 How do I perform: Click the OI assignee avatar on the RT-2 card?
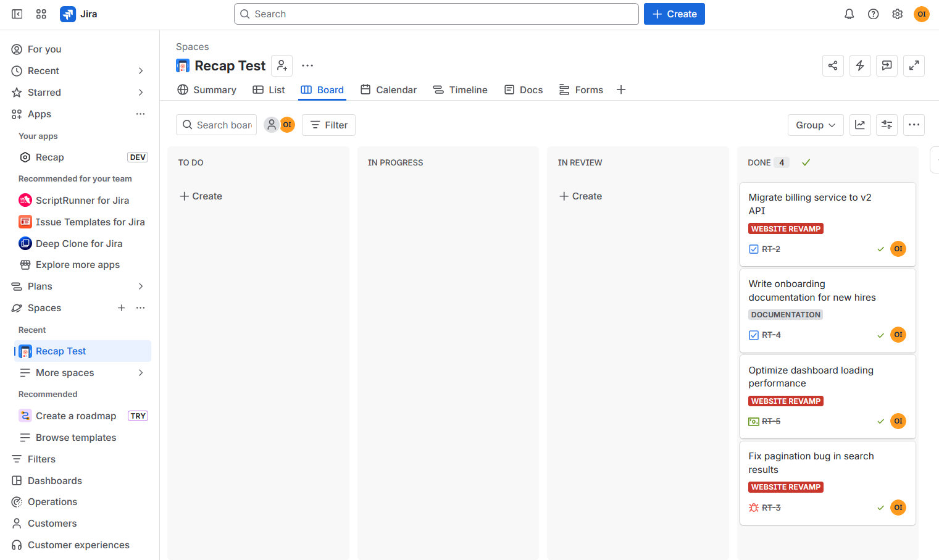click(x=898, y=249)
